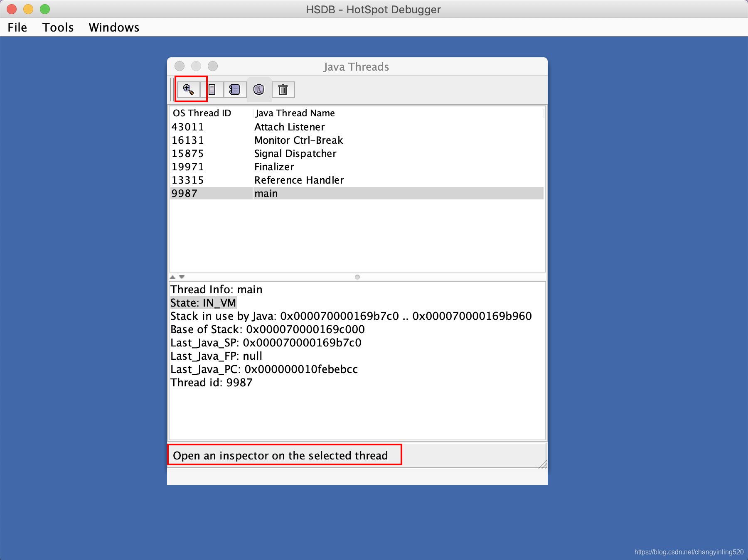Select the Signal Dispatcher thread row
Screen dimensions: 748x560
pos(357,154)
